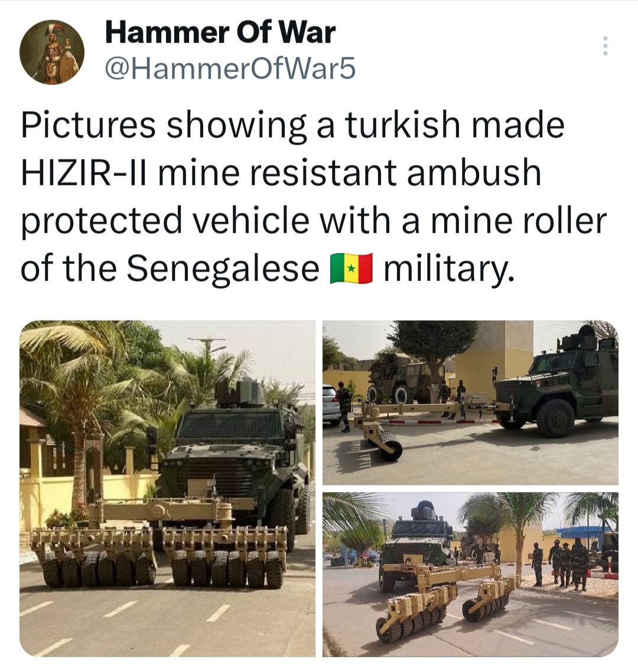Click the word "military." ending the tweet
638x672 pixels.
click(448, 269)
